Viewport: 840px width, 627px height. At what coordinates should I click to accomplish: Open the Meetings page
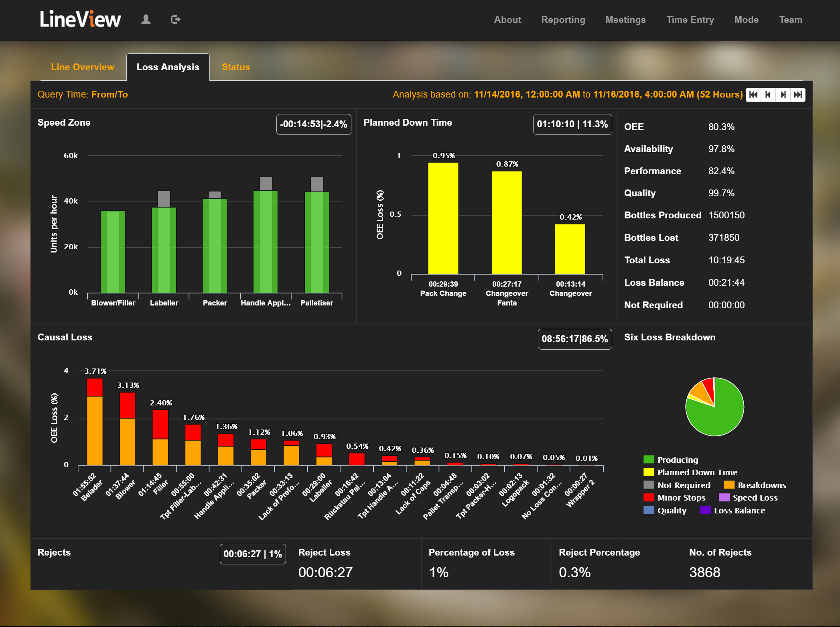625,20
